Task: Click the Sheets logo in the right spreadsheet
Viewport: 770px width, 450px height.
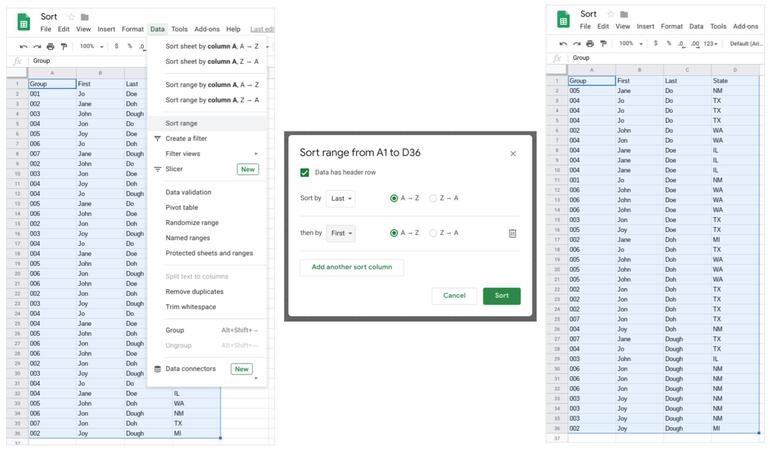Action: click(563, 19)
